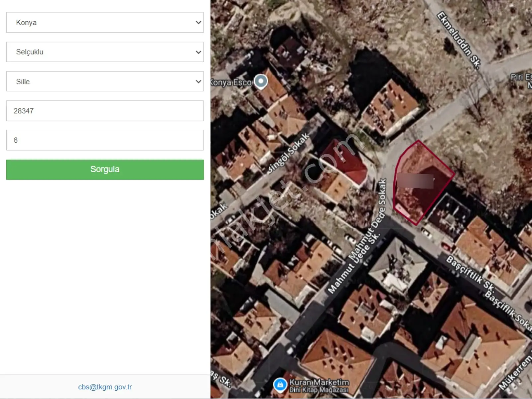
Task: Click the Kuran Marketim shop marker icon
Action: coord(280,385)
